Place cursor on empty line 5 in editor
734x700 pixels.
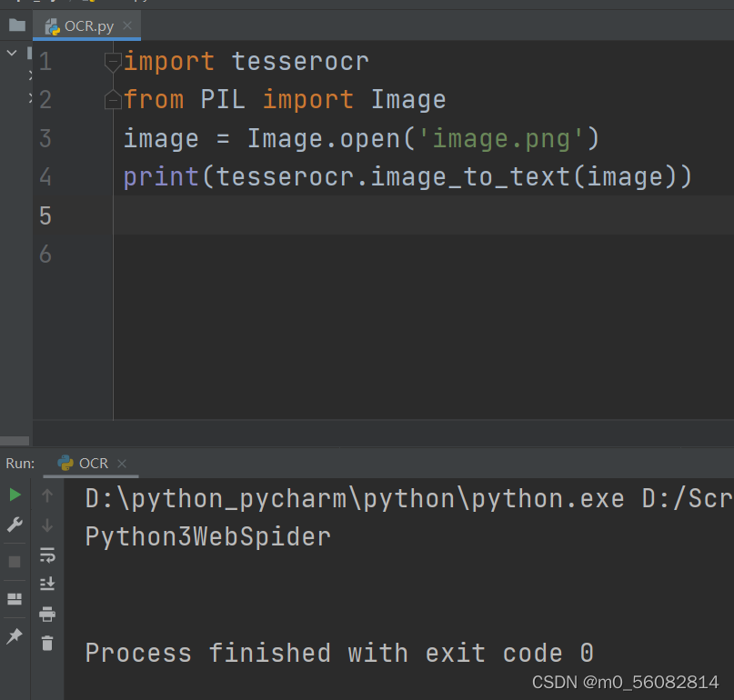(x=421, y=215)
